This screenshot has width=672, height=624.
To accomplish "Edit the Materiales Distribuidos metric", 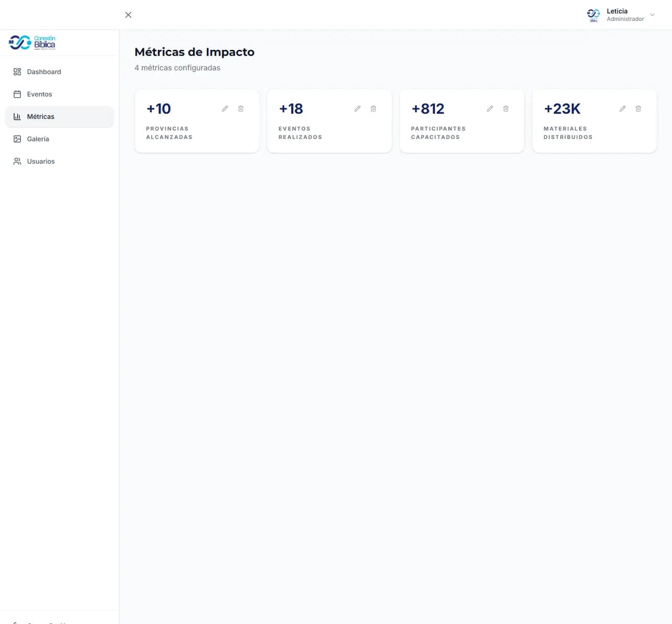I will coord(623,109).
